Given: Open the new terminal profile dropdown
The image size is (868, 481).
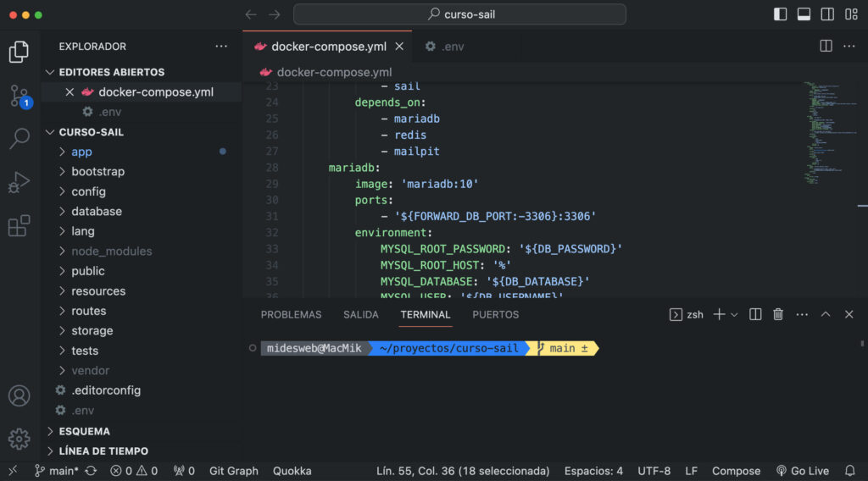Looking at the screenshot, I should pos(734,315).
